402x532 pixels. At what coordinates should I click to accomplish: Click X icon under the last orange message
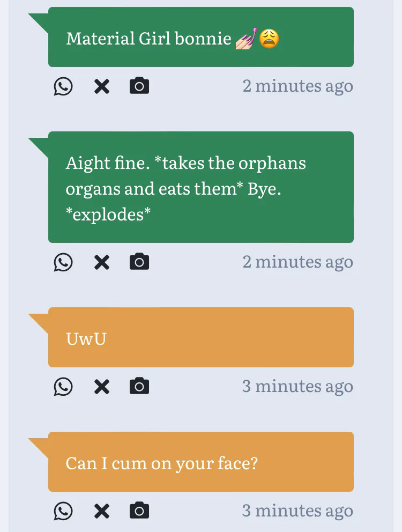pyautogui.click(x=102, y=511)
